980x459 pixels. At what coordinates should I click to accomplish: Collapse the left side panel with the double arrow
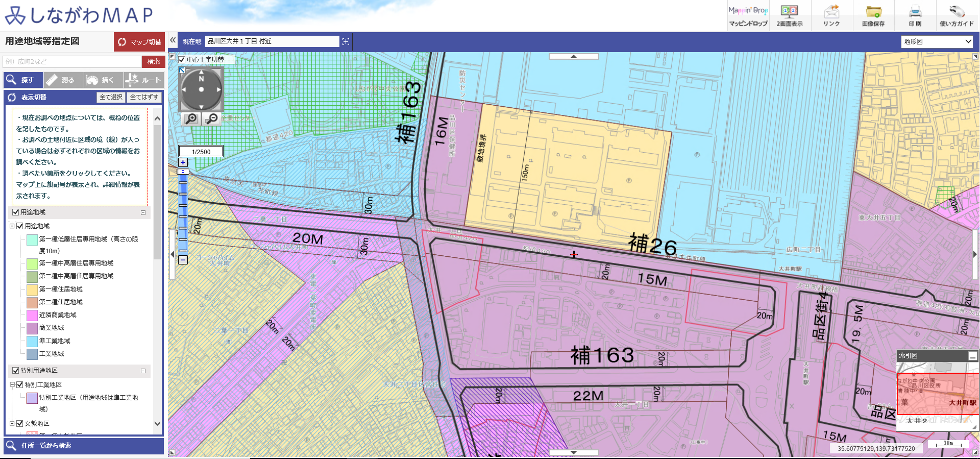click(x=173, y=40)
